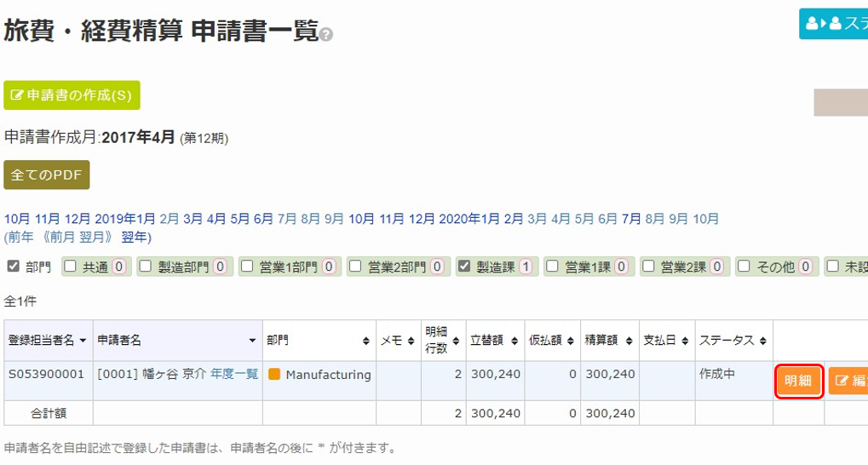Sort by 精算額 column using its arrows
This screenshot has height=465, width=868.
[x=629, y=341]
